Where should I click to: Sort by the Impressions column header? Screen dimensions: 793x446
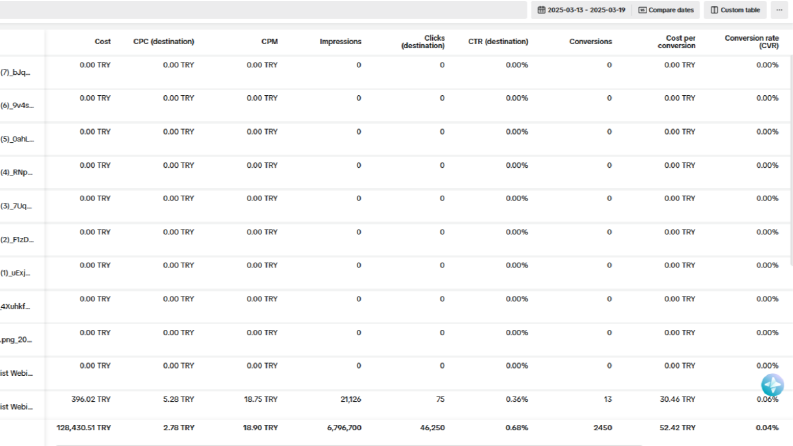point(340,41)
